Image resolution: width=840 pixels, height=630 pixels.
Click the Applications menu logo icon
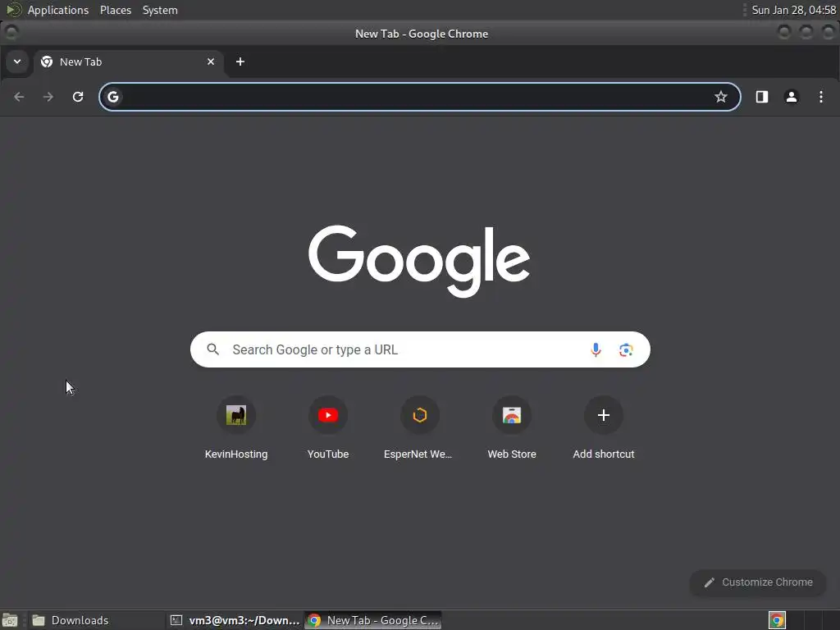pyautogui.click(x=13, y=10)
